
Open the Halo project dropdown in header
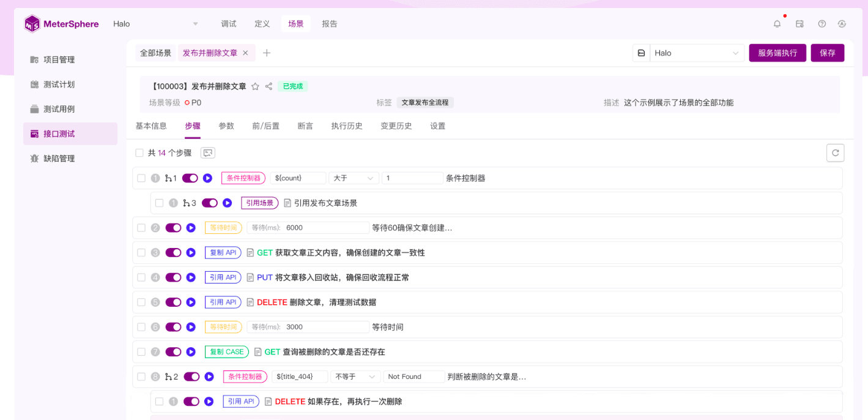(156, 24)
